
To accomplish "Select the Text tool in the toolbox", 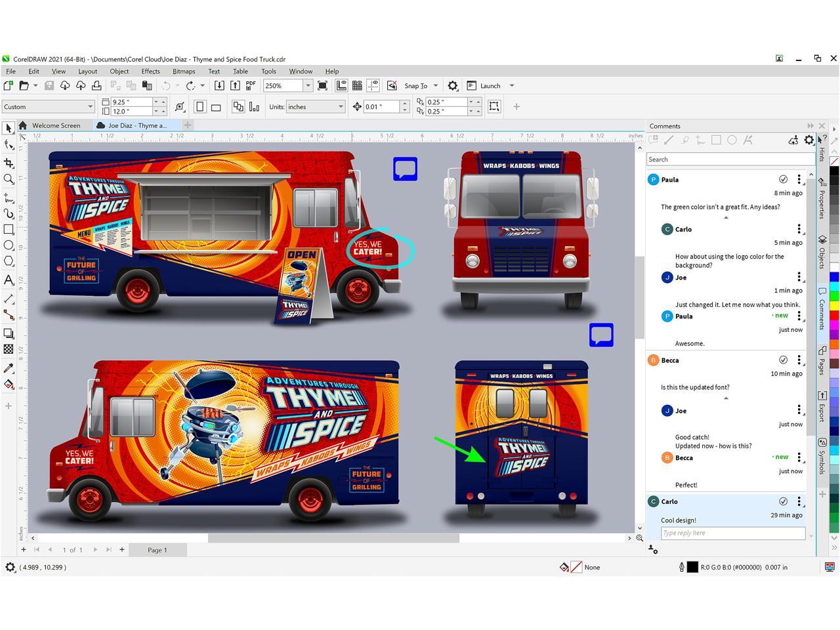I will point(9,280).
